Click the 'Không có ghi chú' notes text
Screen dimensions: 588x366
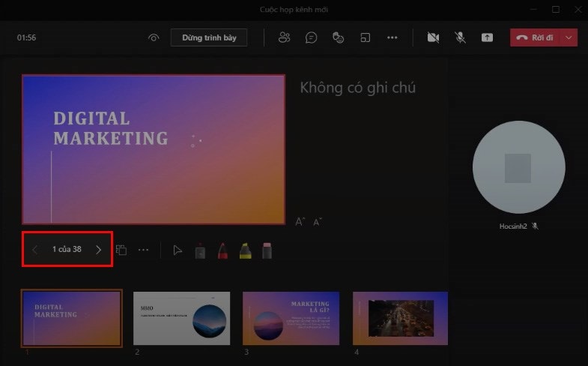click(358, 88)
